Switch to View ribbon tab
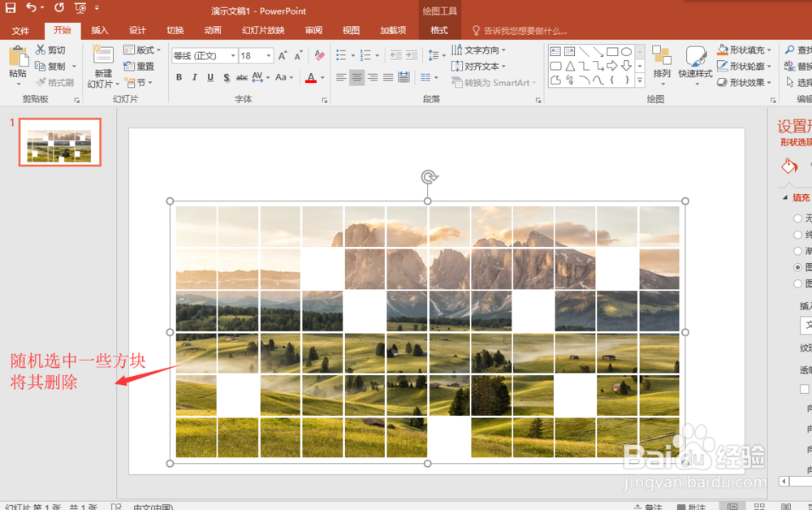This screenshot has height=510, width=812. [351, 31]
